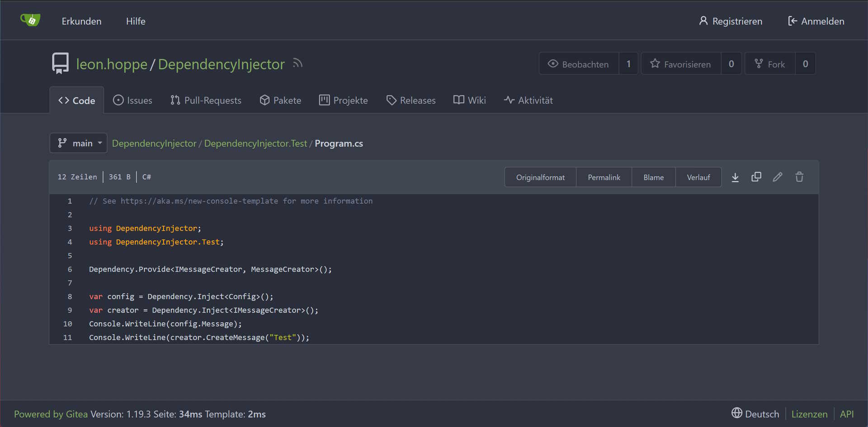Select line number 3 of the code
Screen dimensions: 868x427
tap(70, 228)
